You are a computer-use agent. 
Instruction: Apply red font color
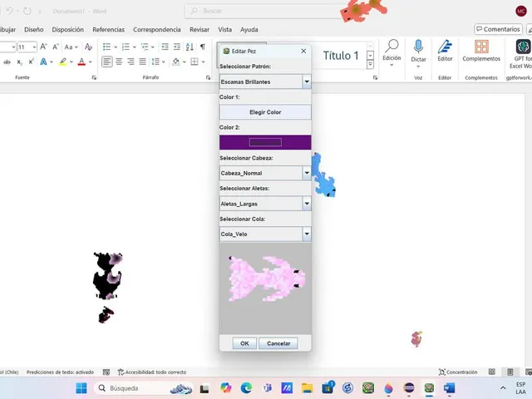(x=81, y=62)
